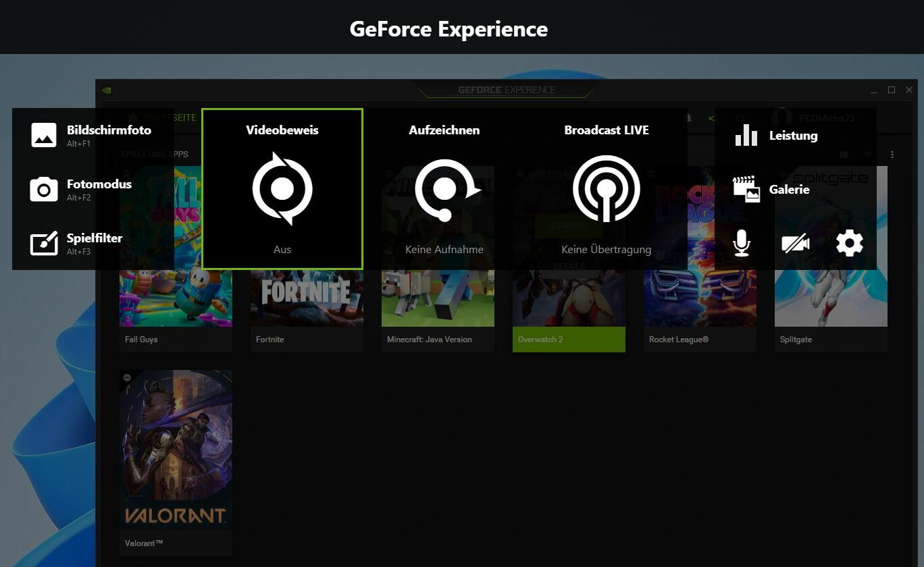Select the Spielfilter brush icon
Screen dimensions: 924x567
tap(44, 243)
